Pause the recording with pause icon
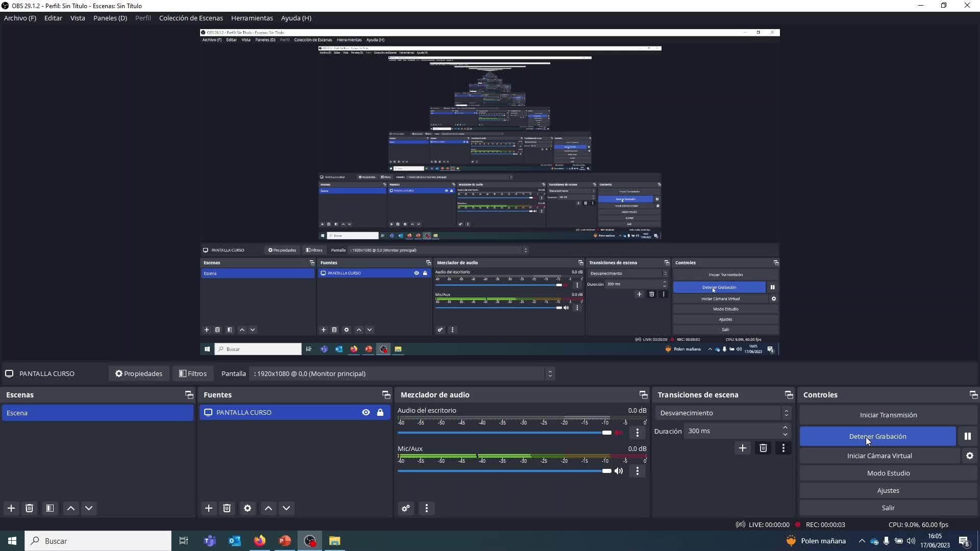Viewport: 980px width, 551px height. click(967, 436)
